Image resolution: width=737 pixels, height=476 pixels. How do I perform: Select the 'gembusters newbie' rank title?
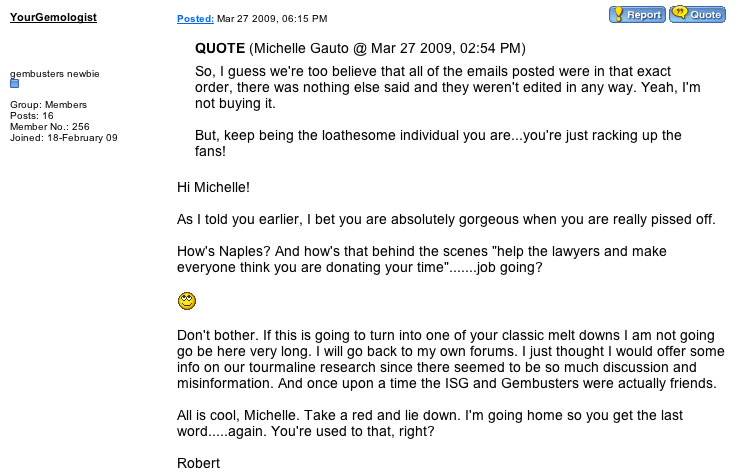pyautogui.click(x=55, y=74)
